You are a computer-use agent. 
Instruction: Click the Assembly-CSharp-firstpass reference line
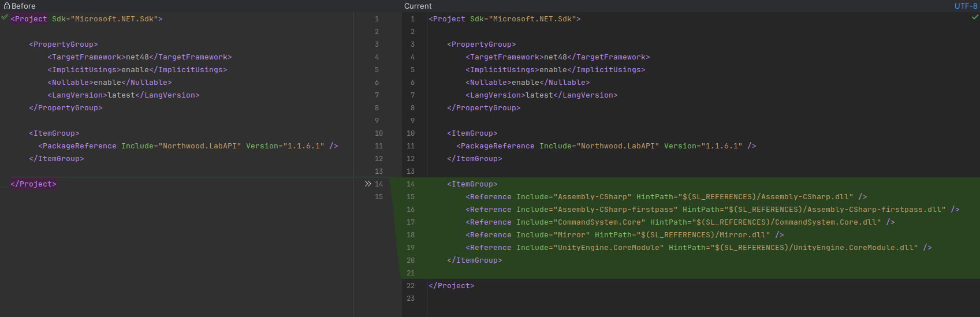pyautogui.click(x=713, y=210)
